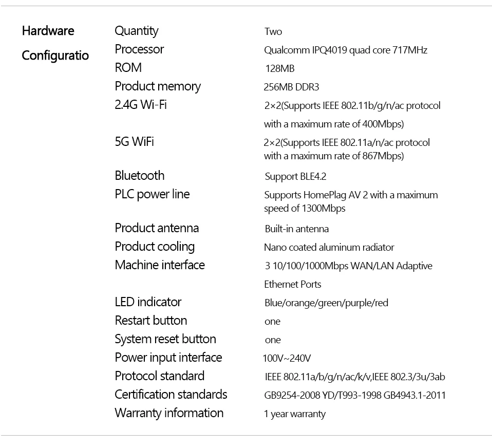
Task: Select the ROM 128MB value
Action: (280, 68)
